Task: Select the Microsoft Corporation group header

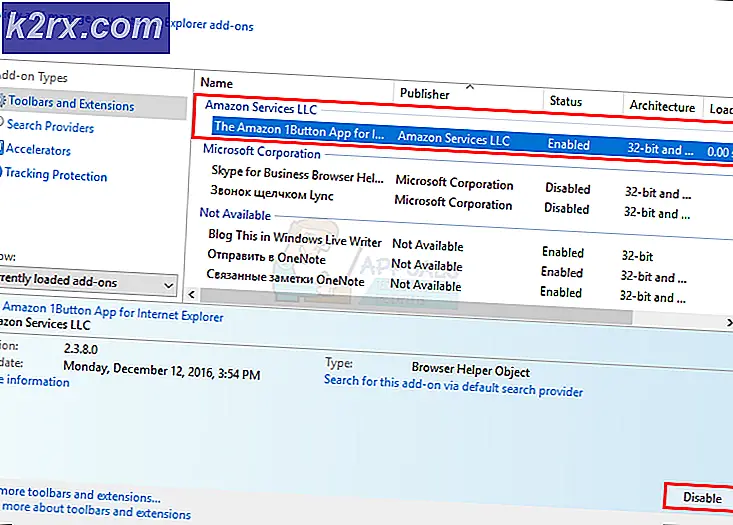Action: [x=262, y=151]
